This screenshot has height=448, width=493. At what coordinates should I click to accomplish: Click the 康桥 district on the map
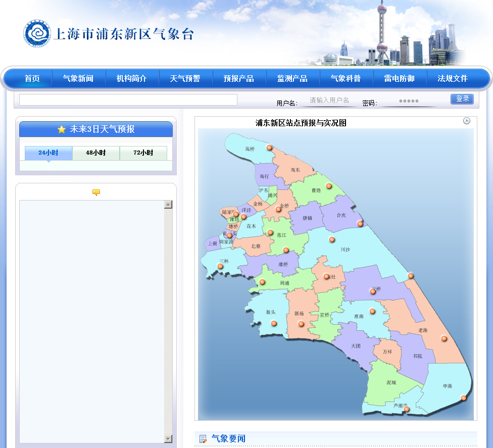coord(283,264)
